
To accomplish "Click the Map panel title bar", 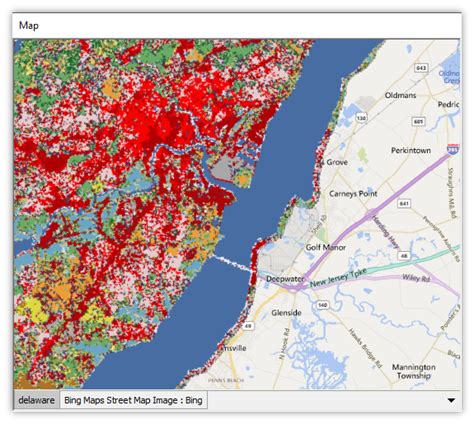I will 237,26.
